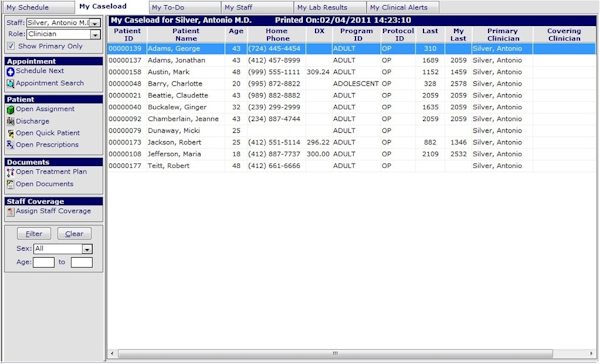Click the DX value 300.00
Screen dimensions: 600x364
[x=318, y=154]
